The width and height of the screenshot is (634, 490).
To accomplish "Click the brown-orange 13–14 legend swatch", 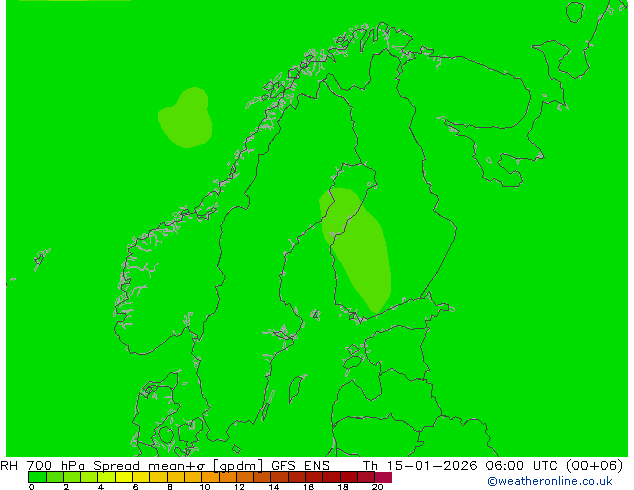I will tap(262, 477).
